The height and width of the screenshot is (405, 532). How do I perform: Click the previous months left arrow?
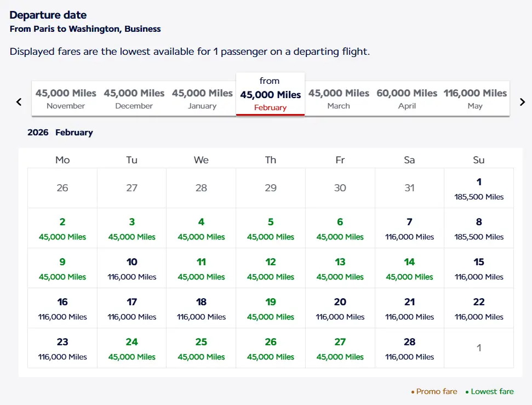tap(19, 102)
